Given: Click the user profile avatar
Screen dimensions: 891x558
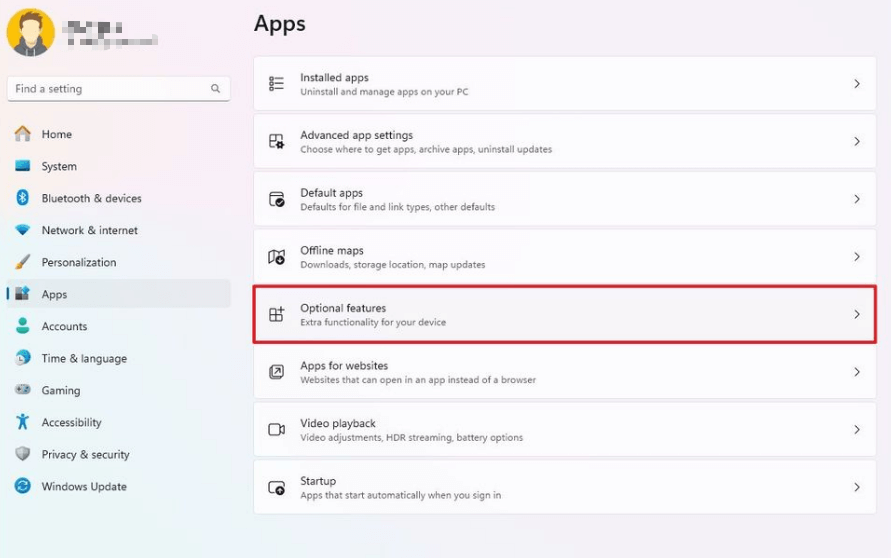Looking at the screenshot, I should click(x=30, y=33).
